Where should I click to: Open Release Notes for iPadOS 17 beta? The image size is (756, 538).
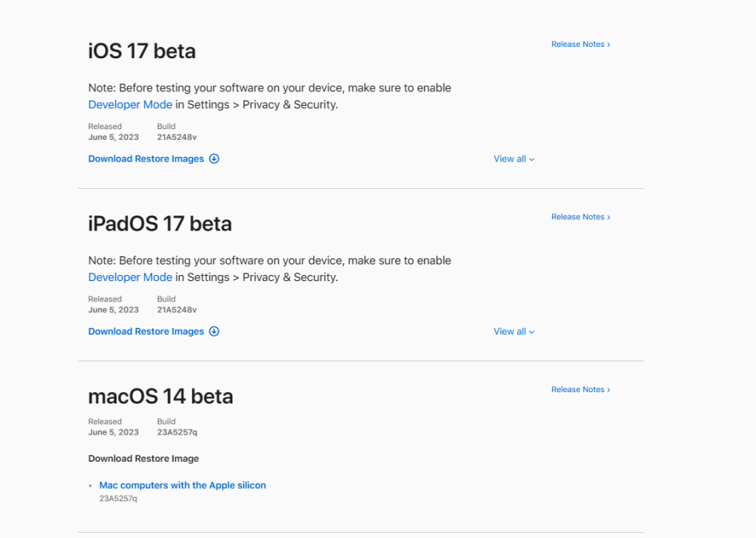[581, 217]
